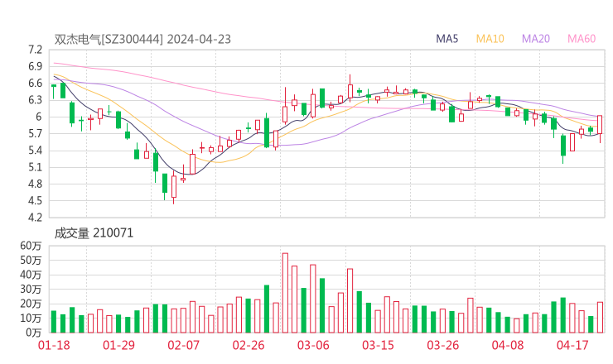Click the 0万 volume axis label
Image resolution: width=613 pixels, height=364 pixels.
point(34,333)
